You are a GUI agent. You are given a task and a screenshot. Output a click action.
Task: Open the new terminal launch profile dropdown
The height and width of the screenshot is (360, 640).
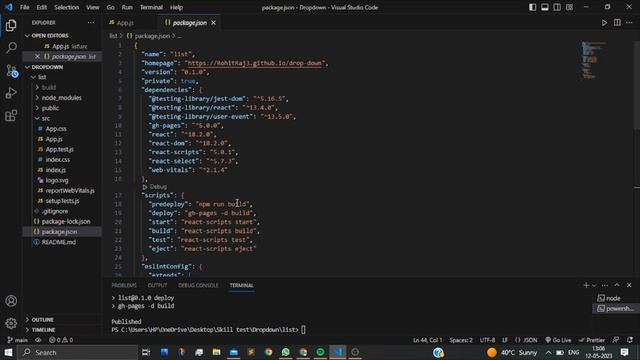point(594,285)
